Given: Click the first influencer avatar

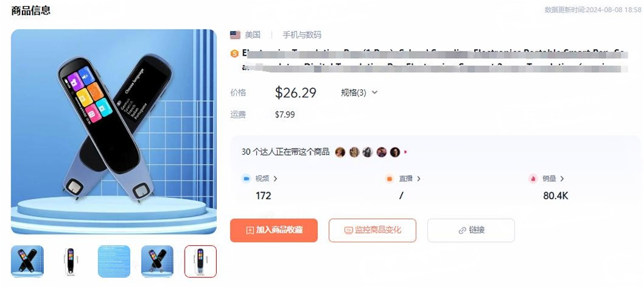Looking at the screenshot, I should 340,152.
